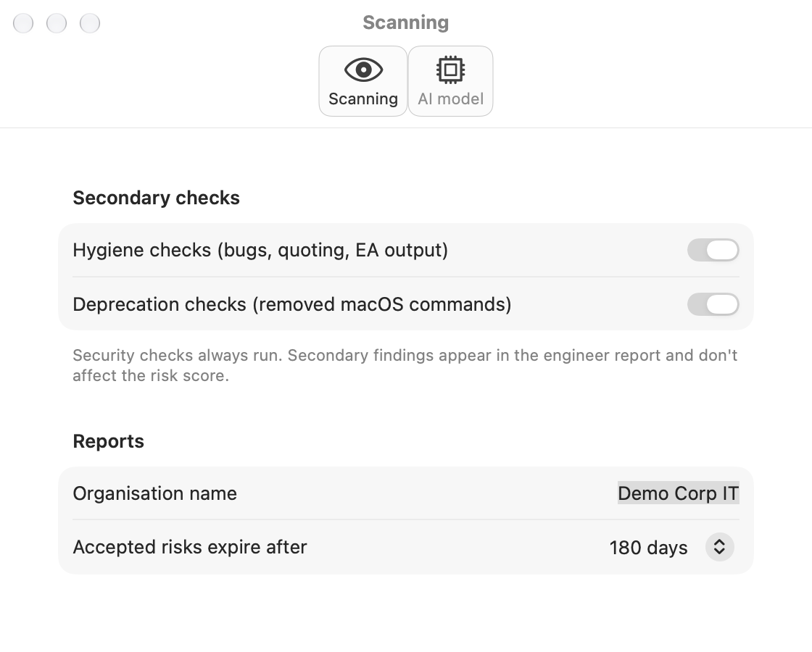Click the window zoom button
The image size is (812, 652).
[90, 23]
